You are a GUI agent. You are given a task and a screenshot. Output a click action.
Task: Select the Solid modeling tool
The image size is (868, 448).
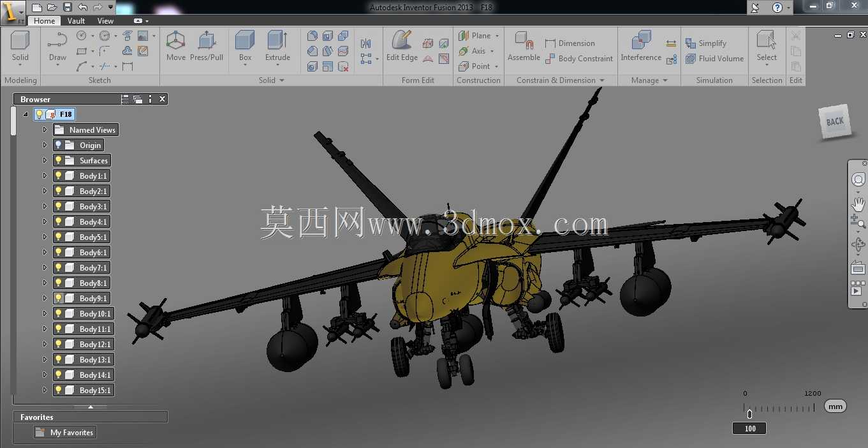tap(20, 47)
